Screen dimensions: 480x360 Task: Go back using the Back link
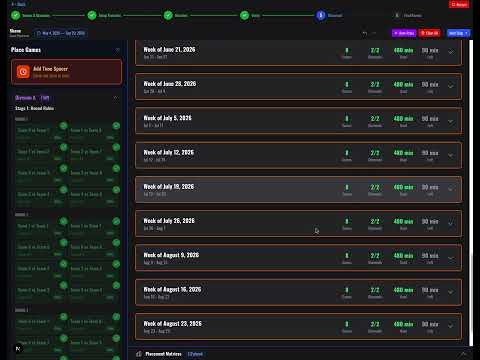click(x=19, y=4)
